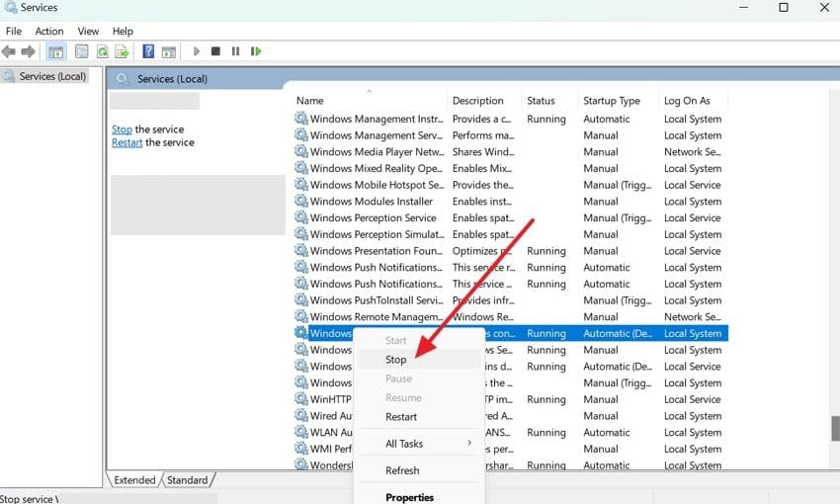Click the gear icon of Windows Modules Installer
This screenshot has height=504, width=840.
tap(301, 201)
